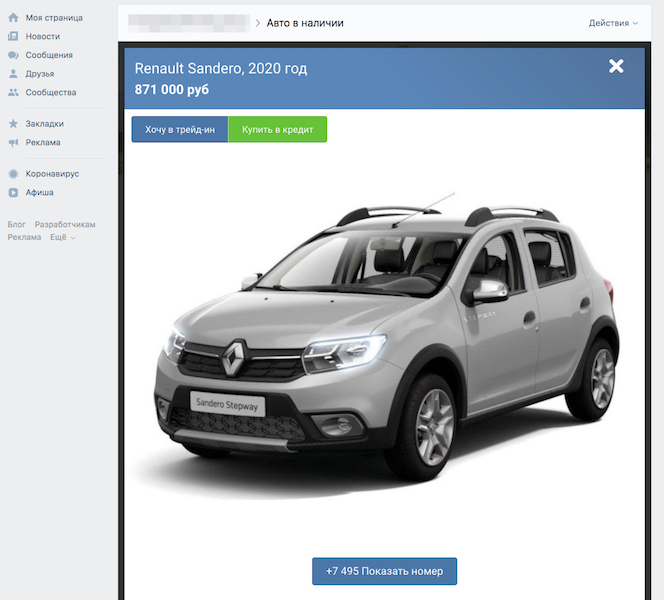Expand the Ещё footer menu
Viewport: 664px width, 600px height.
coord(62,237)
